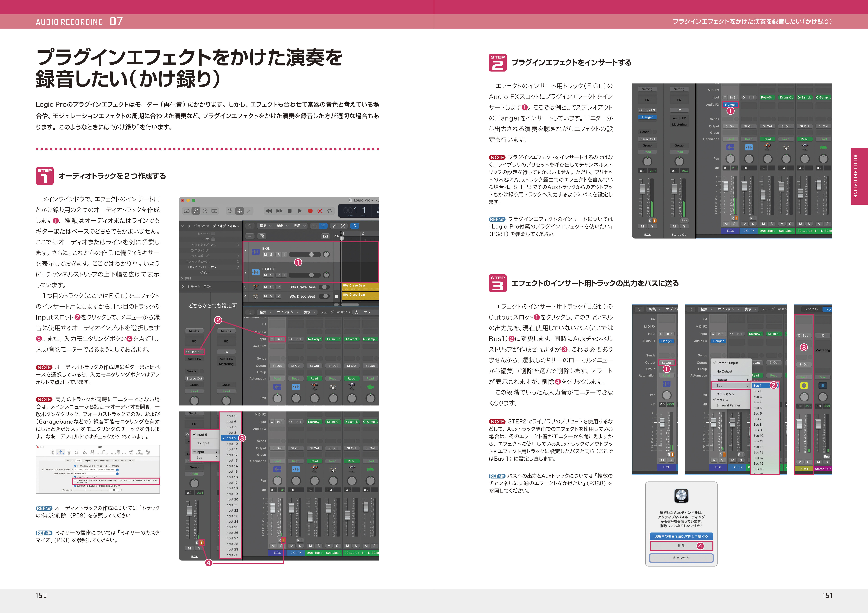
Task: Click the blue waveform icon on the E.Gt. track
Action: pyautogui.click(x=256, y=252)
